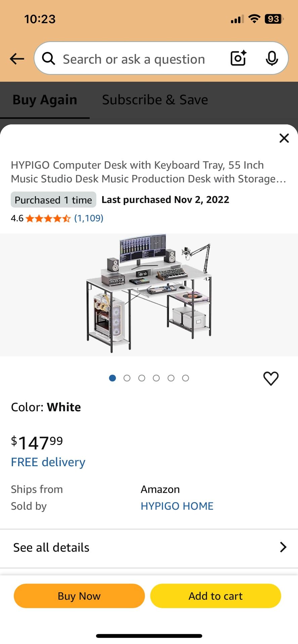Screen dimensions: 298x644
Task: Tap the search magnifying glass icon
Action: coord(48,58)
